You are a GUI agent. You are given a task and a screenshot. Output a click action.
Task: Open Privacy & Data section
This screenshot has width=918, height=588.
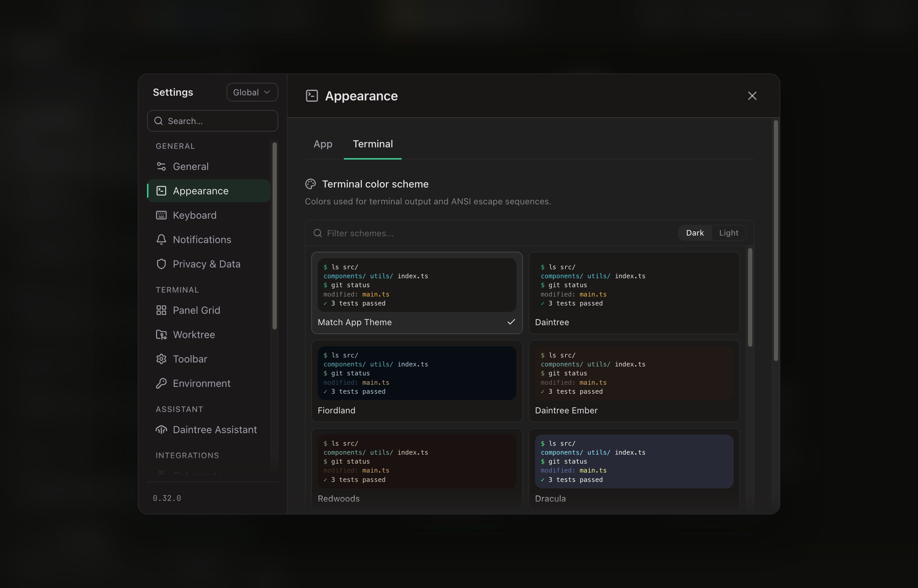pos(209,264)
